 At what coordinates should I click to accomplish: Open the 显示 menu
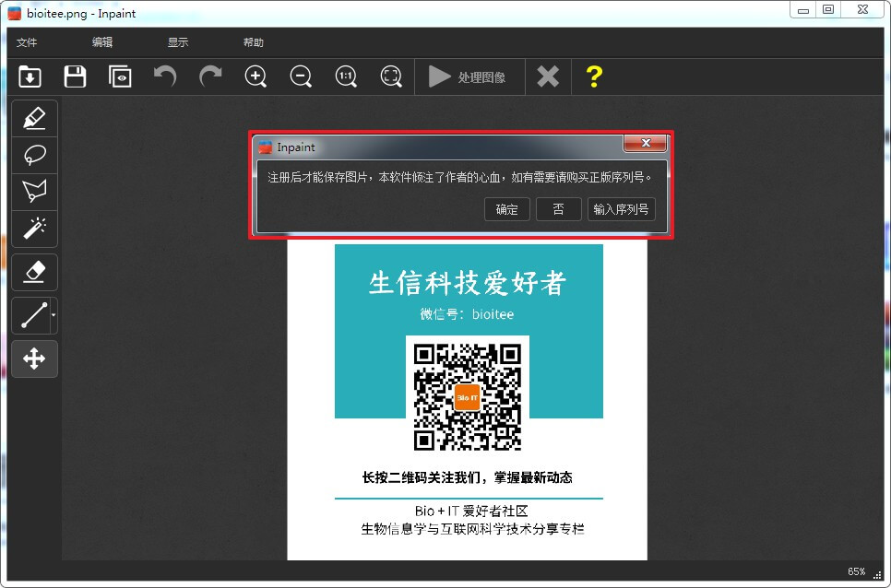tap(178, 42)
